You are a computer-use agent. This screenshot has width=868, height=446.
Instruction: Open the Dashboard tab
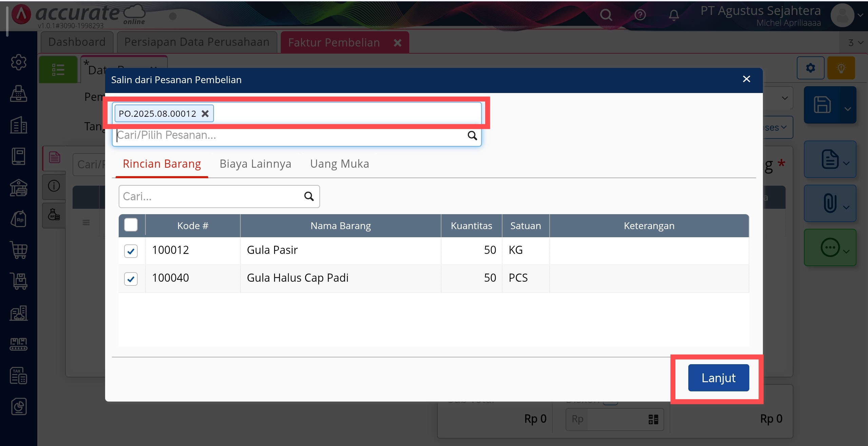pos(77,42)
